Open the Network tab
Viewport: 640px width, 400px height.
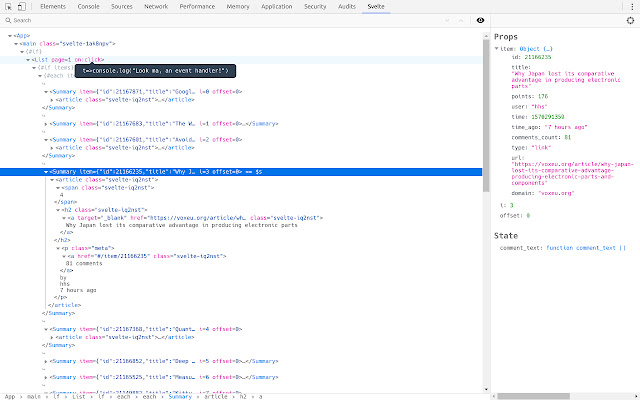[156, 7]
